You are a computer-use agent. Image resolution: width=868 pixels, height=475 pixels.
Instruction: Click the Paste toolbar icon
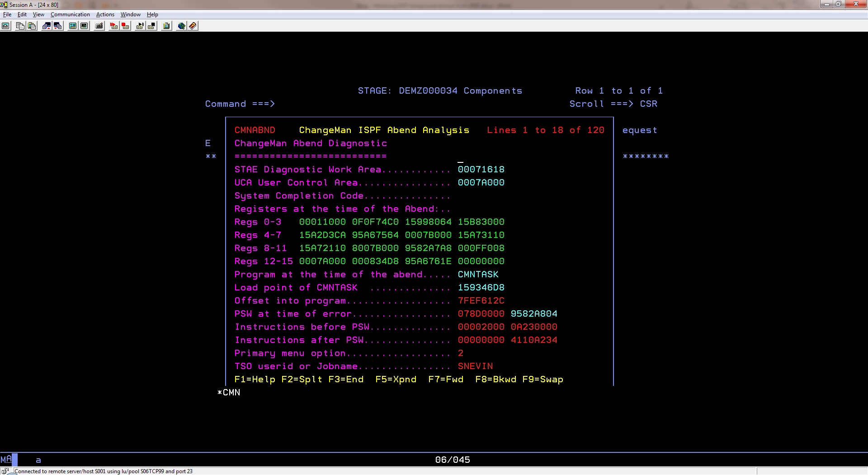[x=32, y=26]
